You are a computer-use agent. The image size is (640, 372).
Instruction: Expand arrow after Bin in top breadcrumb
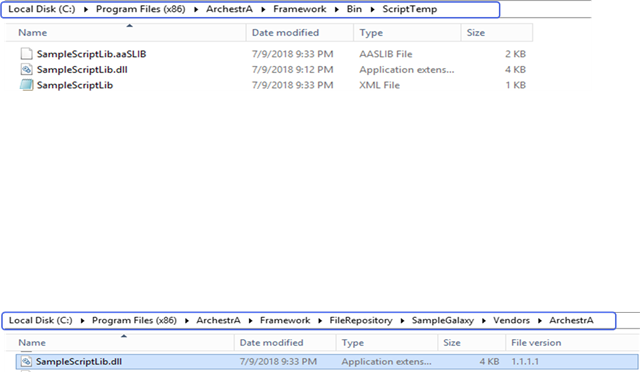(372, 9)
